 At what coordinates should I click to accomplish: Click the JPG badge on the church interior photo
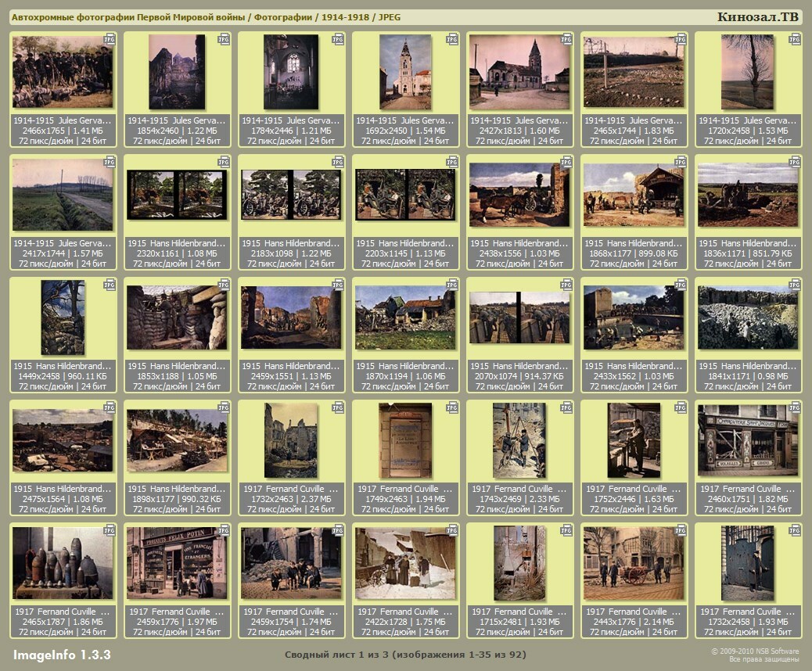click(338, 38)
